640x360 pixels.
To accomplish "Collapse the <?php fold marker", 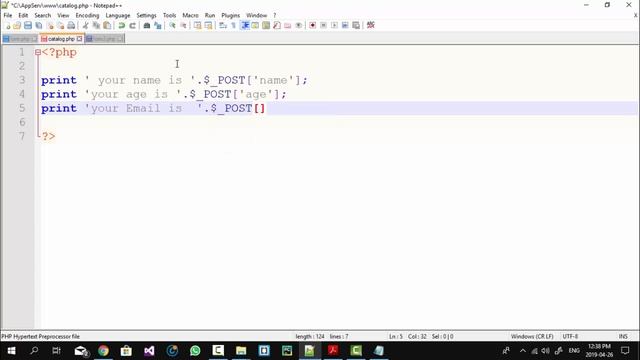I will [38, 52].
